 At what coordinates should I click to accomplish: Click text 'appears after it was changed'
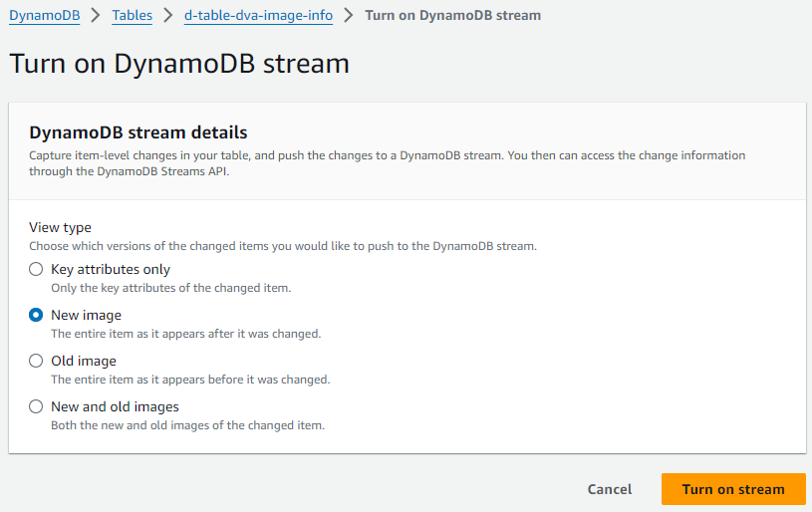pyautogui.click(x=231, y=334)
